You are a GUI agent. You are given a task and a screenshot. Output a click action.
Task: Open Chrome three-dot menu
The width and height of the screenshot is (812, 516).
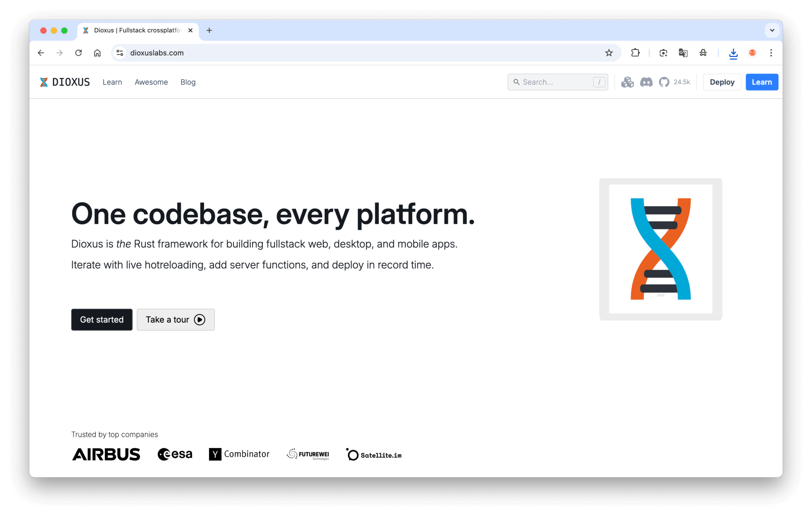pyautogui.click(x=771, y=53)
